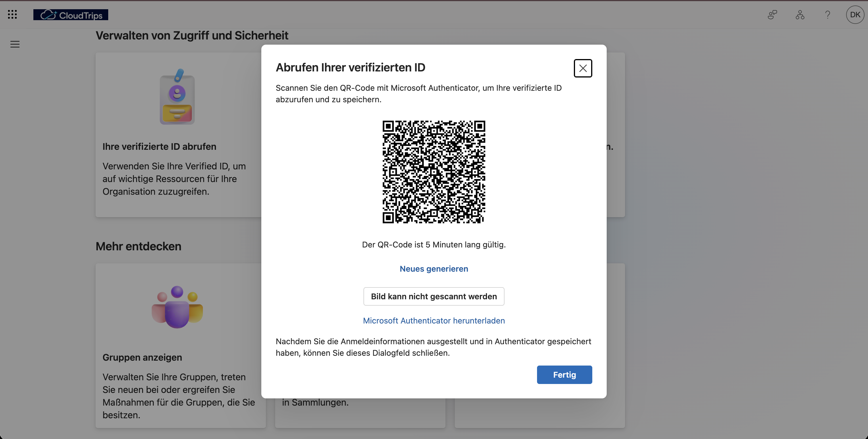The image size is (868, 439).
Task: Click the CloudTrips logo
Action: tap(71, 15)
